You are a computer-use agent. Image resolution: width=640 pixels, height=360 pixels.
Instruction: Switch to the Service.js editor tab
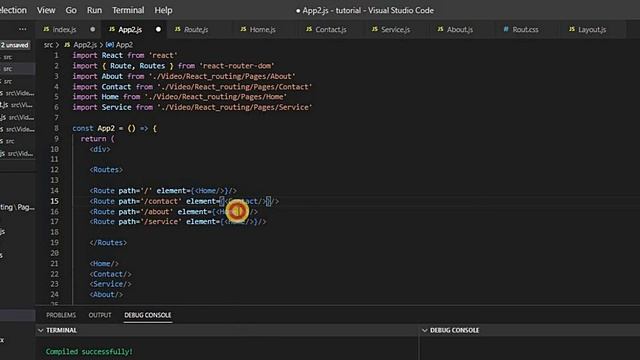coord(396,29)
